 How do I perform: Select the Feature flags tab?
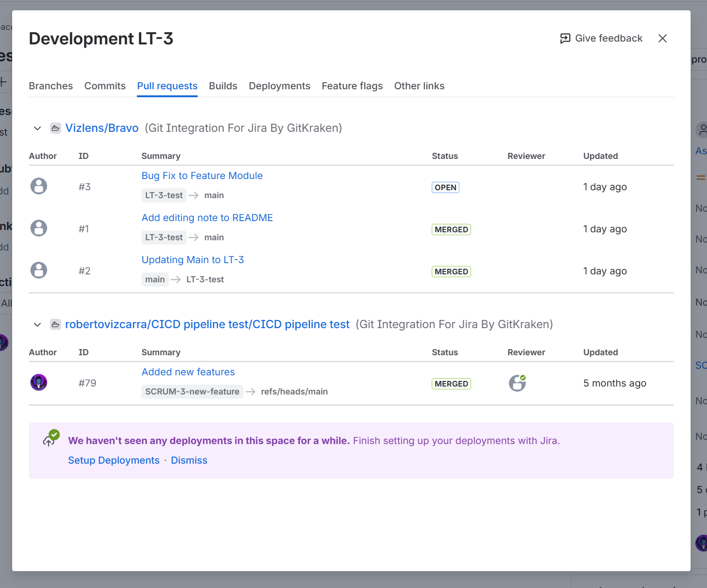click(x=352, y=86)
